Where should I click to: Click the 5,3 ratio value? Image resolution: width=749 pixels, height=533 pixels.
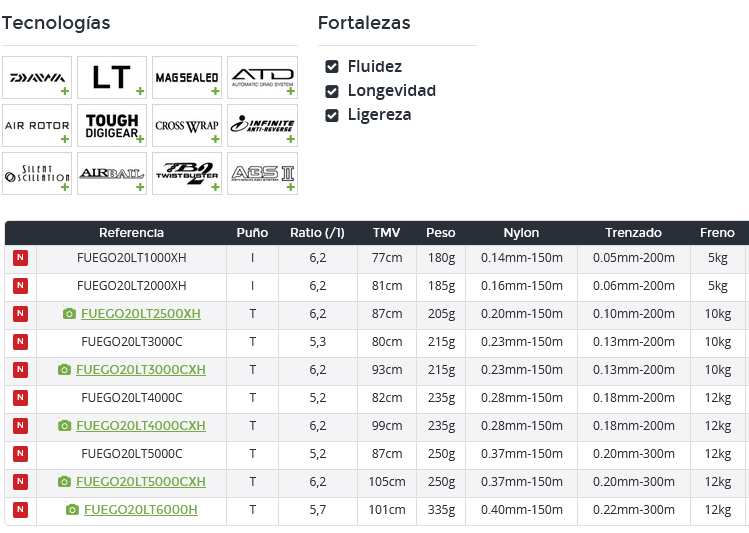tap(318, 341)
